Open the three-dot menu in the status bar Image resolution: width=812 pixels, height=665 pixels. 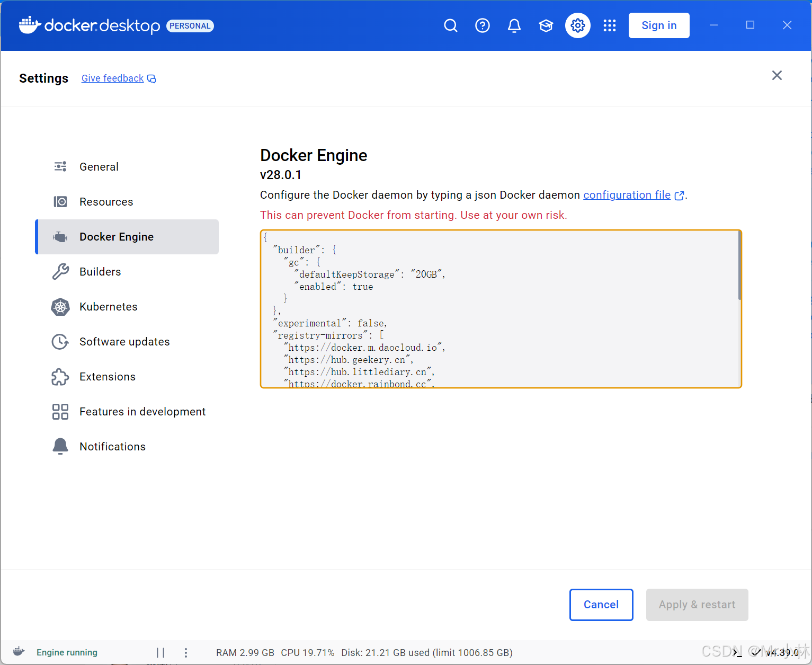tap(185, 652)
